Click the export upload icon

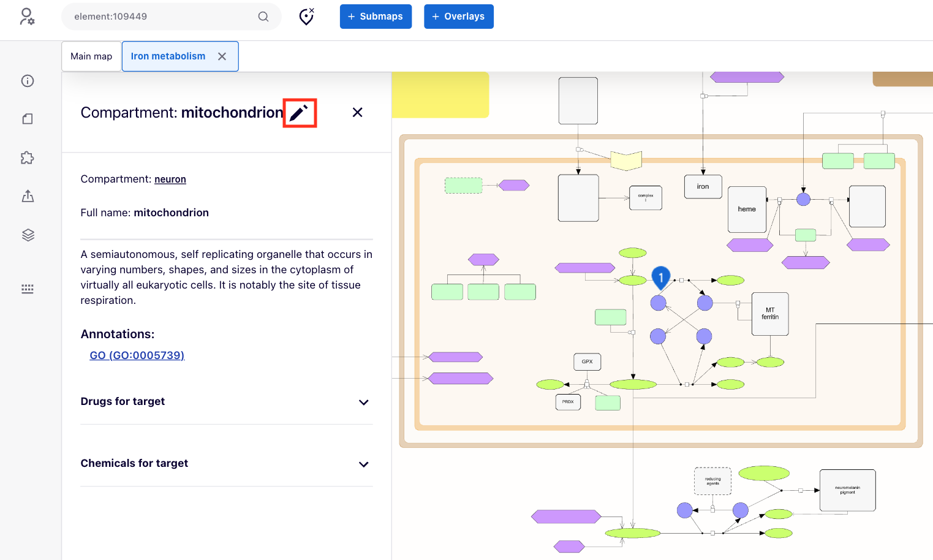(28, 196)
